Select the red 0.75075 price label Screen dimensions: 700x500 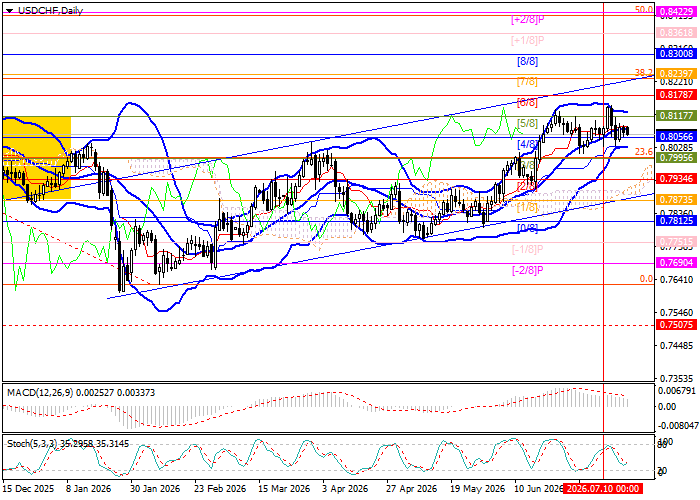pos(676,325)
